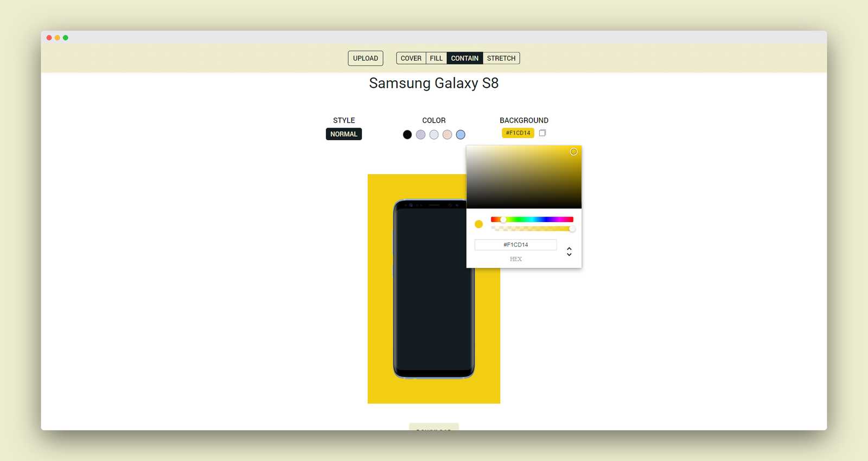Click the hex value input field

click(x=515, y=245)
